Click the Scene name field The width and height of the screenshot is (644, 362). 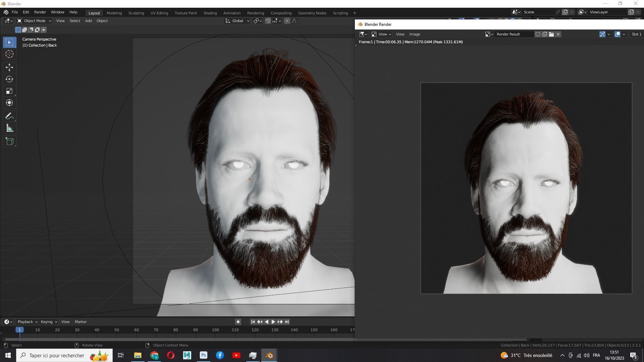coord(538,12)
